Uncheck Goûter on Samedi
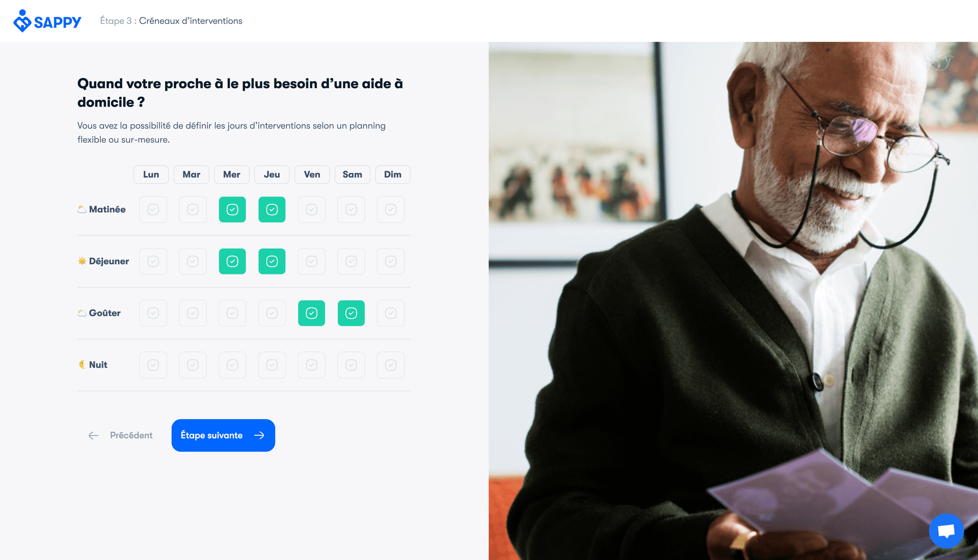 (351, 313)
